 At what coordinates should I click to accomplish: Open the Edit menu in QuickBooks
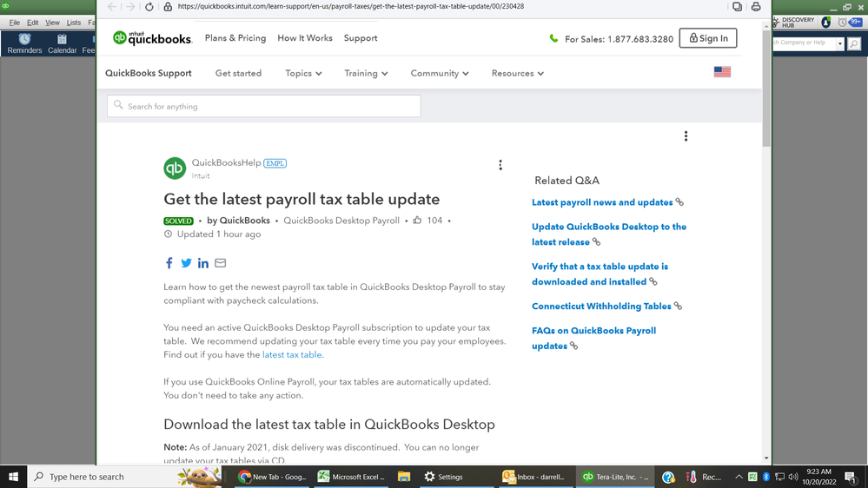point(33,23)
